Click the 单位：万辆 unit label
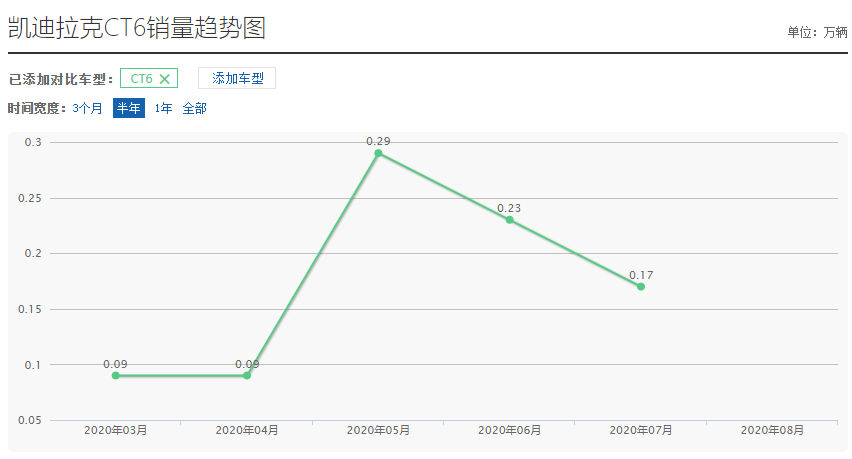Image resolution: width=852 pixels, height=459 pixels. [817, 32]
